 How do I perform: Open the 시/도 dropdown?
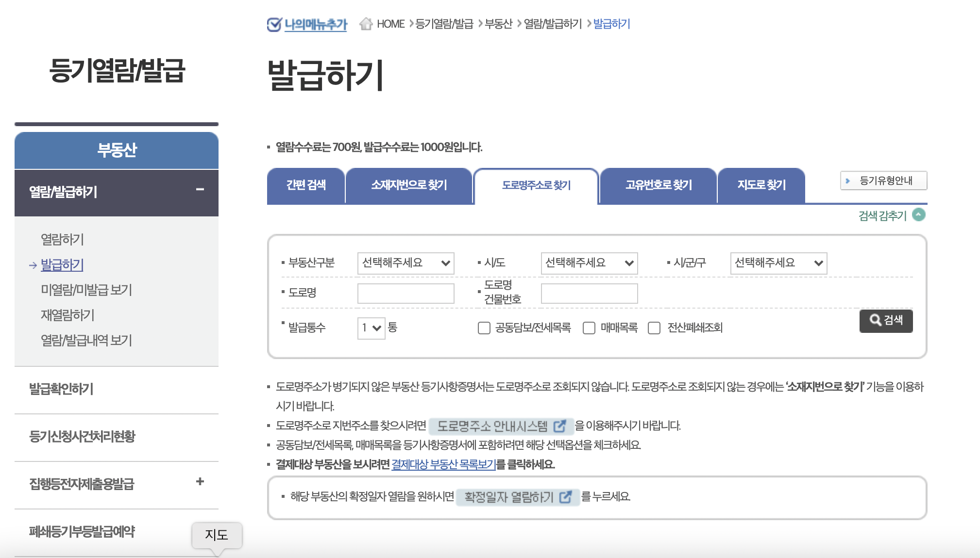point(590,263)
